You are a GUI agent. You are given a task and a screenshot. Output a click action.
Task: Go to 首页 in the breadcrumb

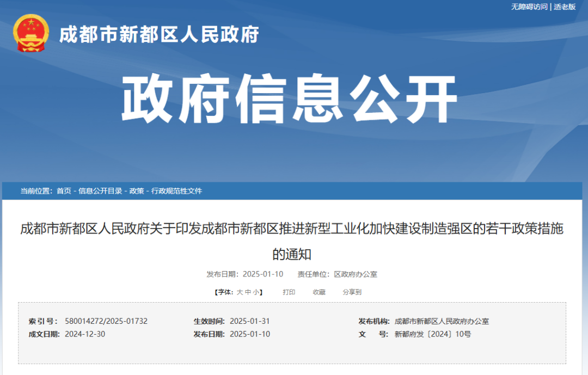[64, 191]
